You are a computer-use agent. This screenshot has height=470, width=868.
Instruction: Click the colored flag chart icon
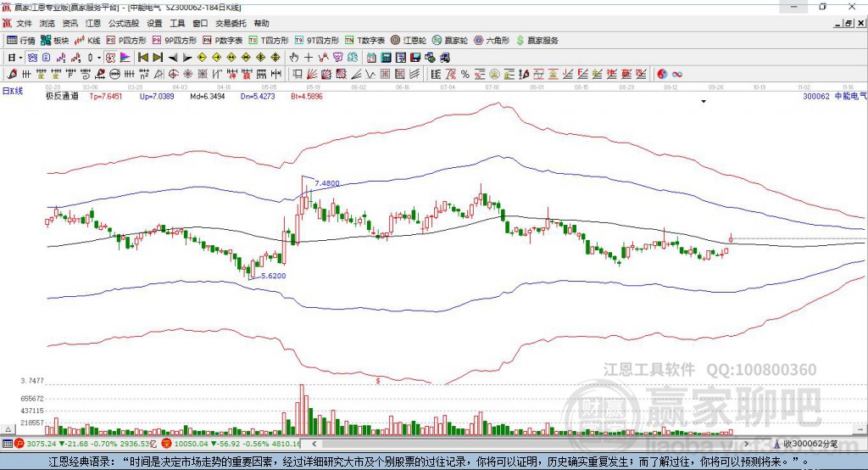(x=125, y=58)
